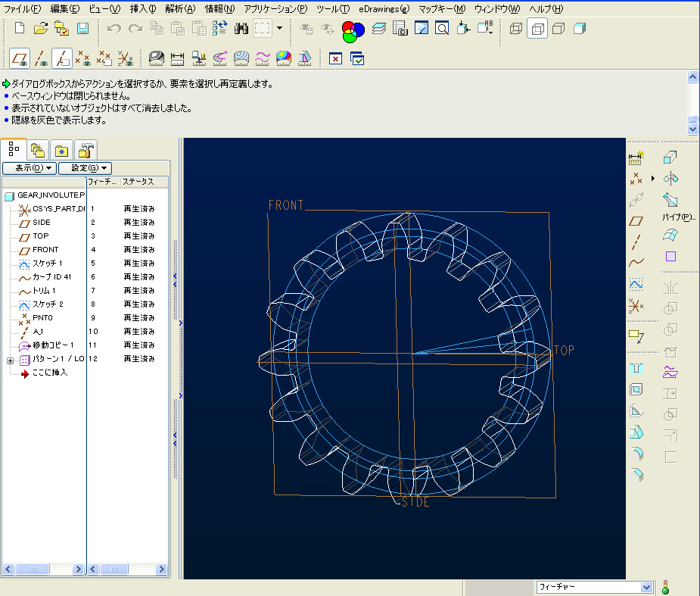
Task: Switch to the folder browser tab
Action: [x=38, y=149]
